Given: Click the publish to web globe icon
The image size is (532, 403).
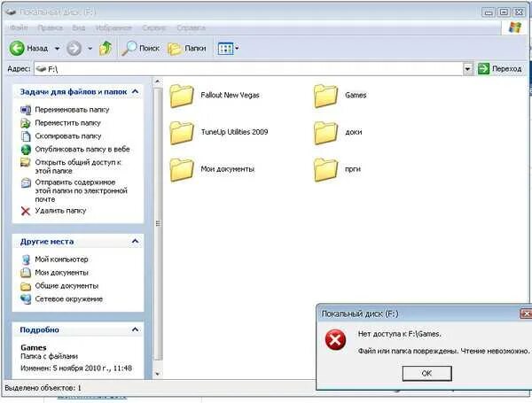Looking at the screenshot, I should point(26,150).
